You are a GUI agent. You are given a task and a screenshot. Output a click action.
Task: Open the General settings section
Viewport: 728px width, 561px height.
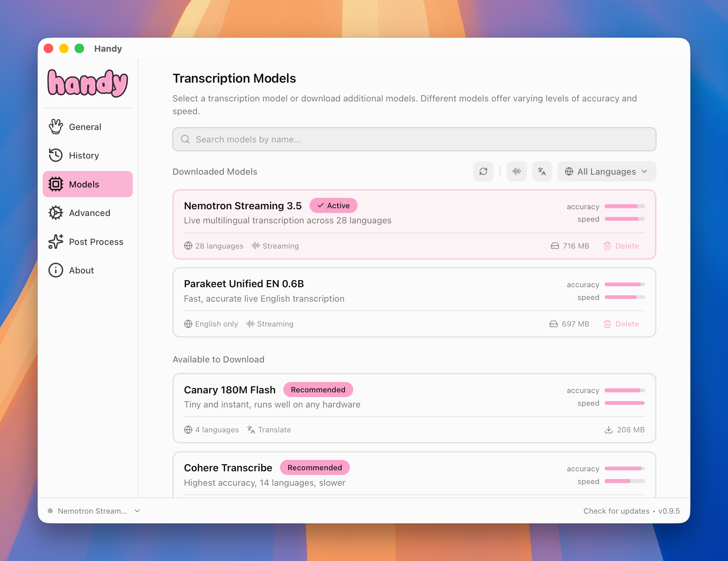88,127
